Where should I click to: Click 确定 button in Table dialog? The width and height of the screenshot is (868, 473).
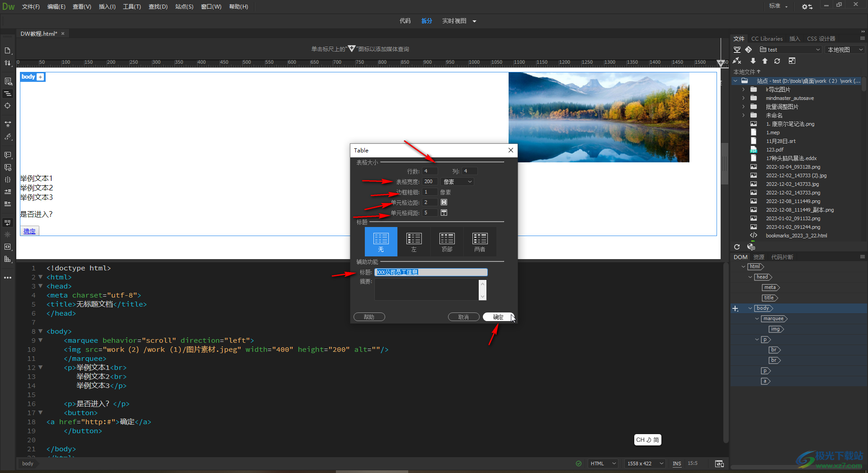coord(498,317)
